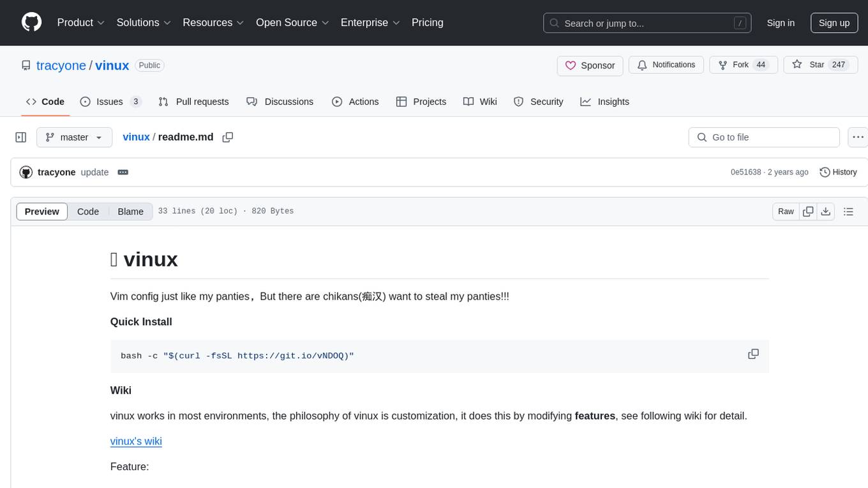The image size is (868, 488).
Task: Open the Projects tab
Action: [x=421, y=102]
